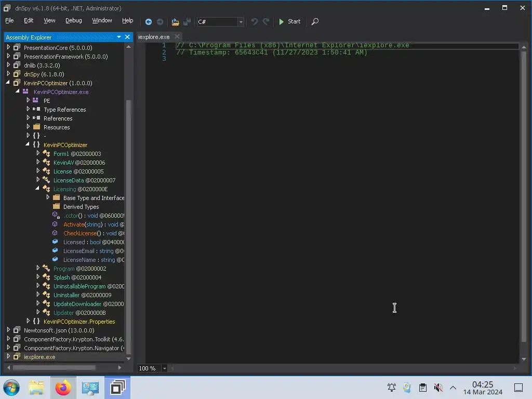
Task: Click the Updater class icon
Action: [x=46, y=312]
